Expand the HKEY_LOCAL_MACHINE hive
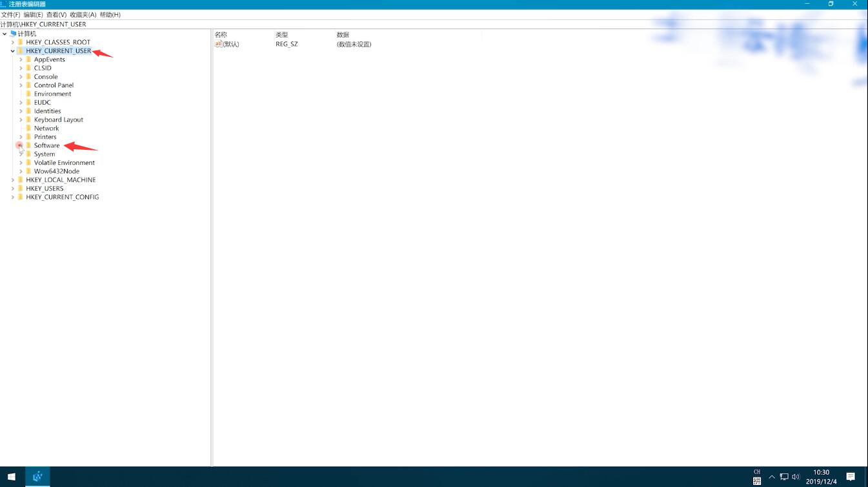This screenshot has height=487, width=868. pos(13,180)
